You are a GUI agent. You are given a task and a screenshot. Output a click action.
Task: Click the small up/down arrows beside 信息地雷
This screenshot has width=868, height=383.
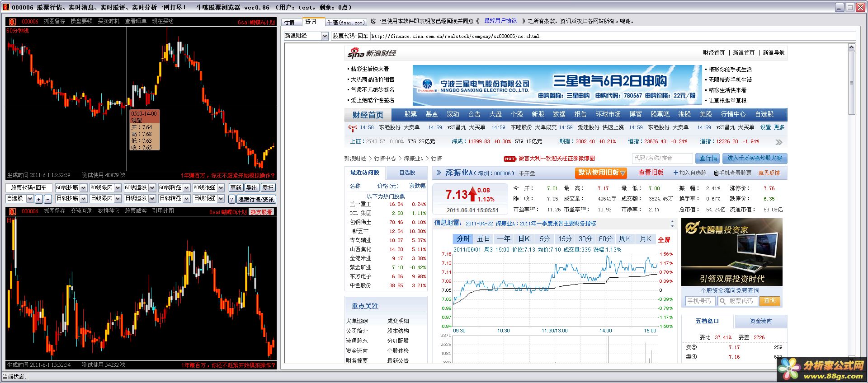pyautogui.click(x=672, y=224)
